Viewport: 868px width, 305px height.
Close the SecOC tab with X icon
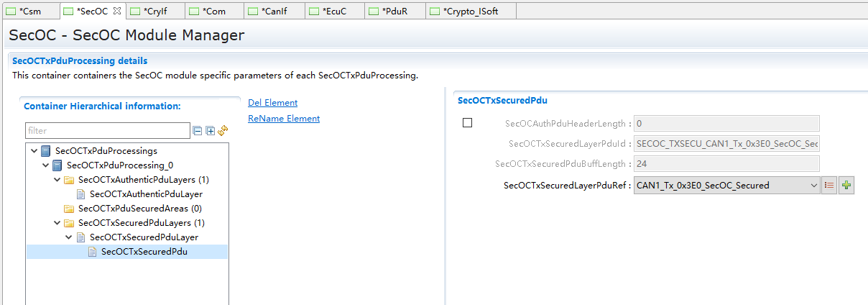(x=117, y=11)
